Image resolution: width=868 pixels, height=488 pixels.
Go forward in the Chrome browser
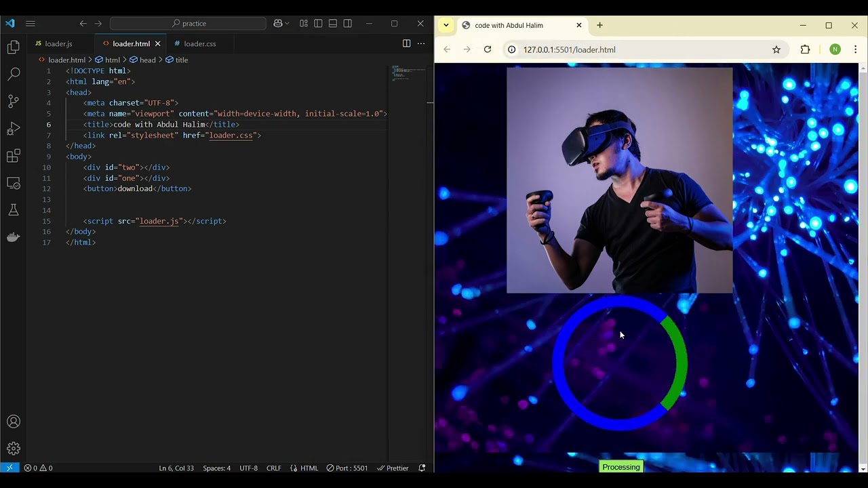tap(467, 49)
